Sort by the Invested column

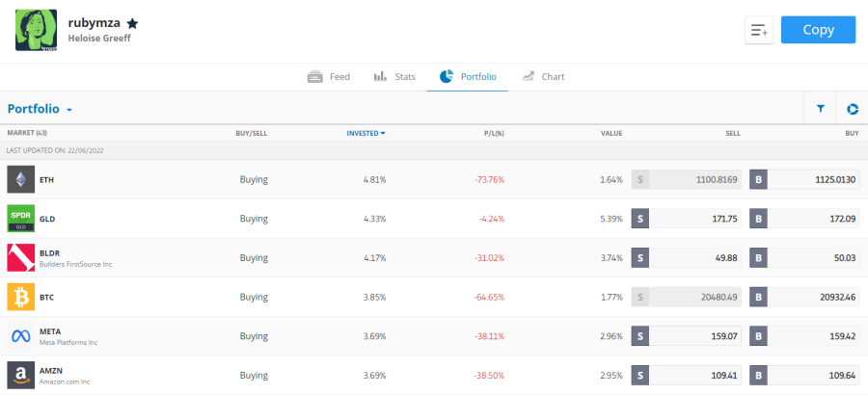click(366, 133)
